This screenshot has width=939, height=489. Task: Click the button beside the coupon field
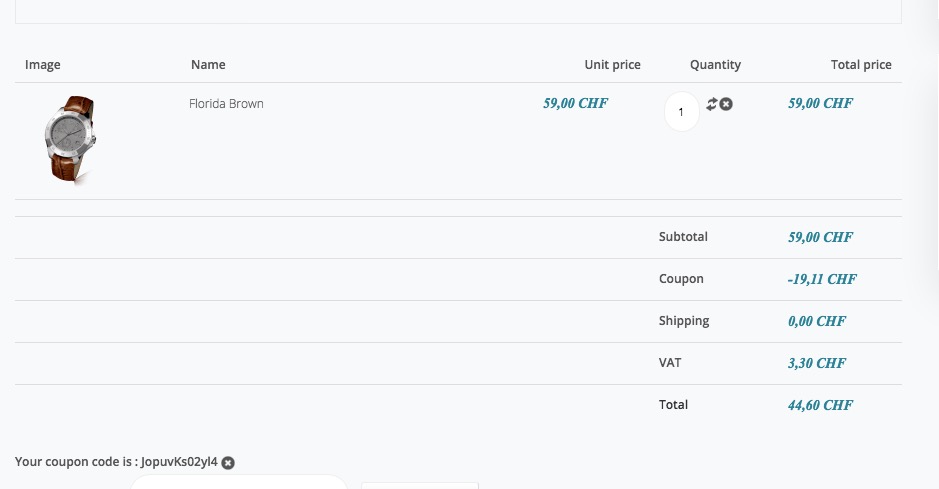tap(420, 485)
